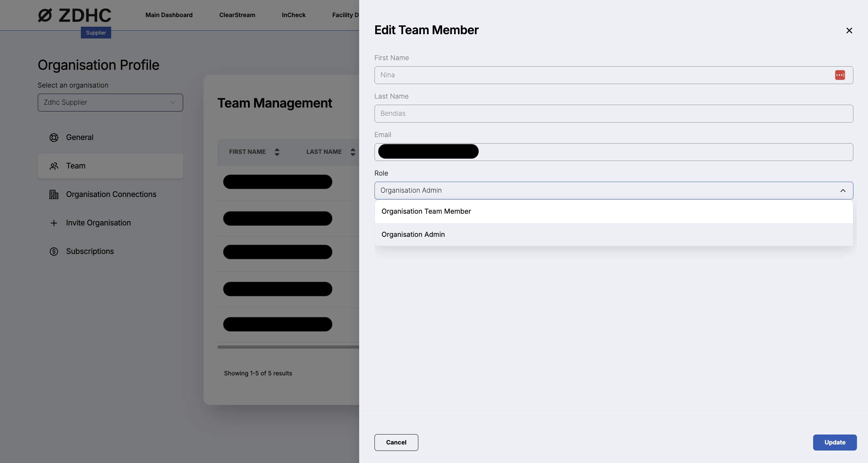The image size is (868, 463).
Task: Click the Email input field
Action: [614, 152]
